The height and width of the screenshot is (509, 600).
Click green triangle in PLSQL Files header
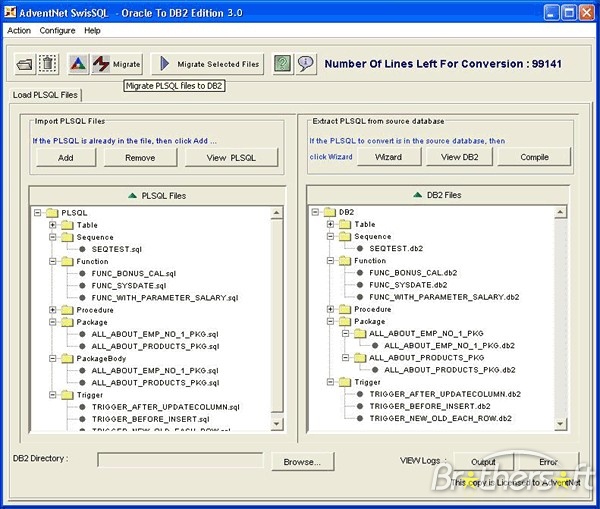pyautogui.click(x=132, y=196)
